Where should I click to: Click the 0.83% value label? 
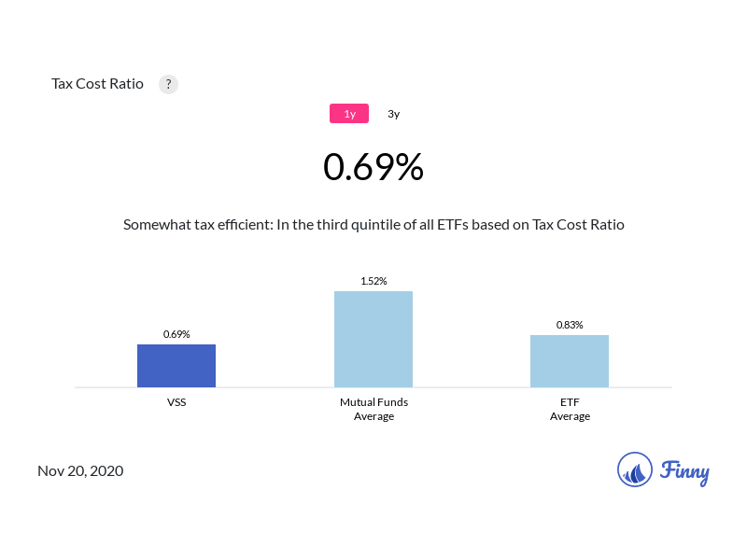[570, 325]
